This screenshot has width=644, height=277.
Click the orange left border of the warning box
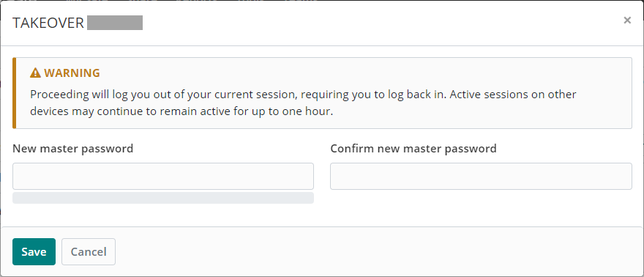[15, 93]
